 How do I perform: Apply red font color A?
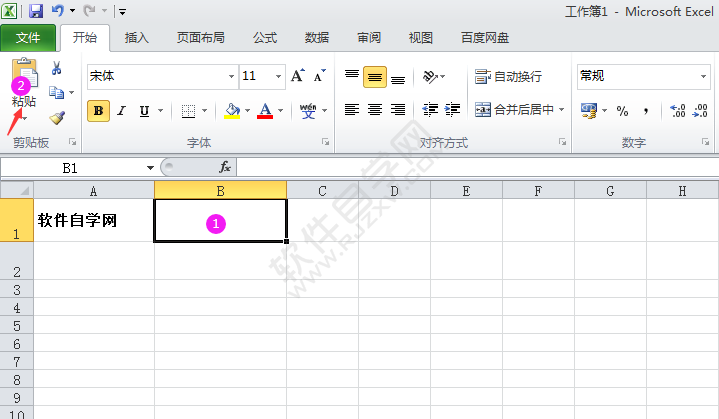(x=265, y=110)
